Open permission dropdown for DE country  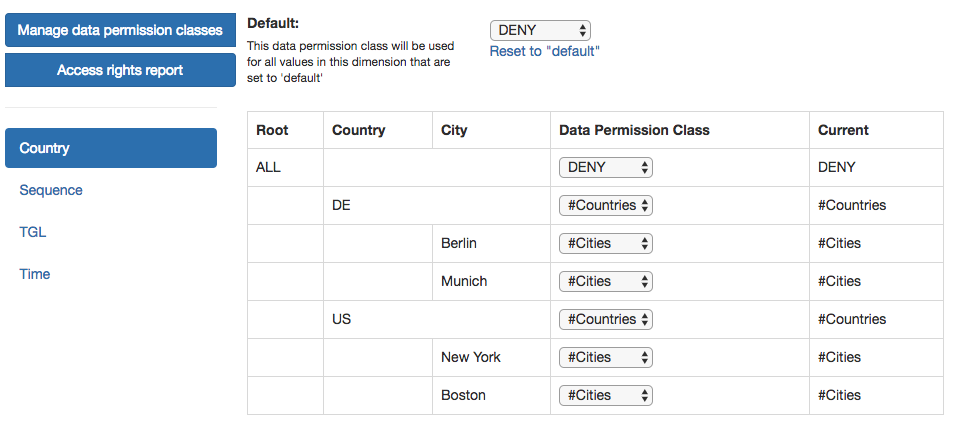coord(605,205)
